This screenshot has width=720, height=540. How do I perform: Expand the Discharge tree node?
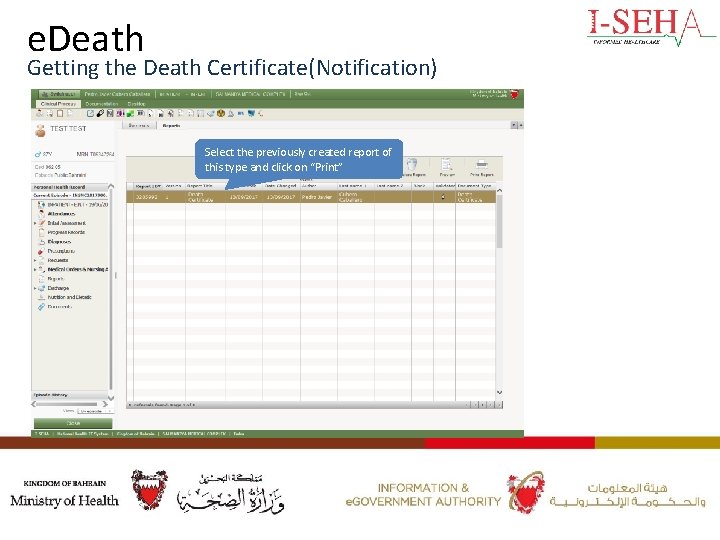[x=35, y=288]
